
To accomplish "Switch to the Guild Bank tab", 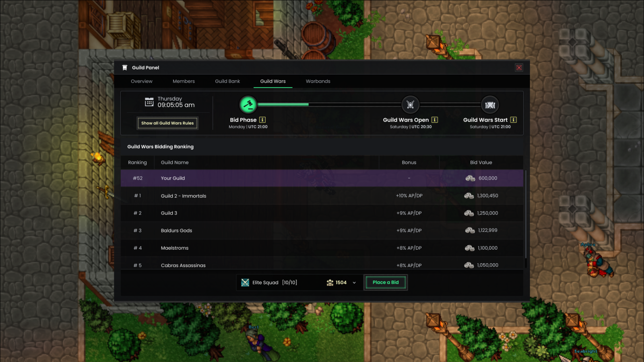I will pos(227,81).
